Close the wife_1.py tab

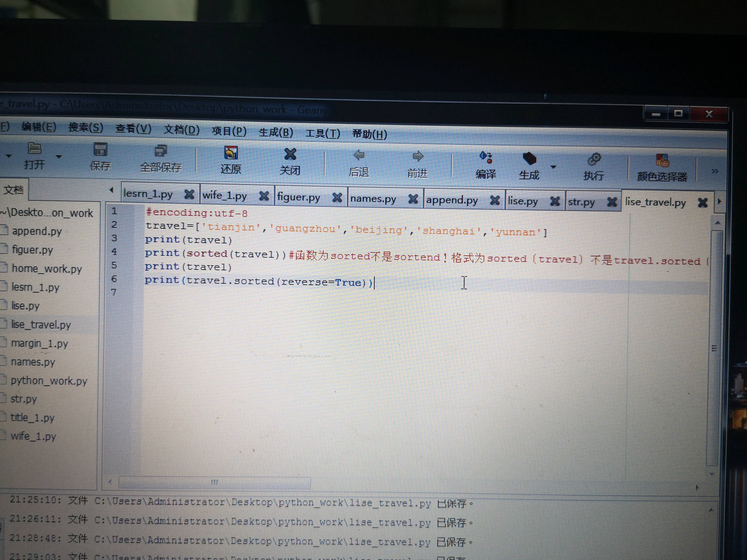[x=264, y=196]
